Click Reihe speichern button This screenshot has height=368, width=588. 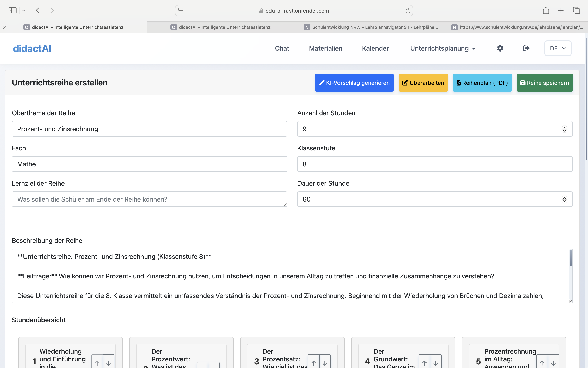[545, 83]
